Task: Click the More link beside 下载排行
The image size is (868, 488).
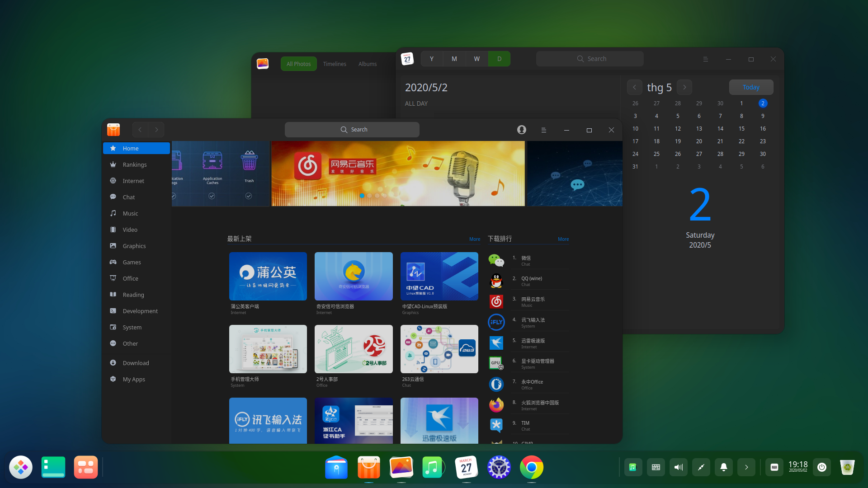Action: 563,239
